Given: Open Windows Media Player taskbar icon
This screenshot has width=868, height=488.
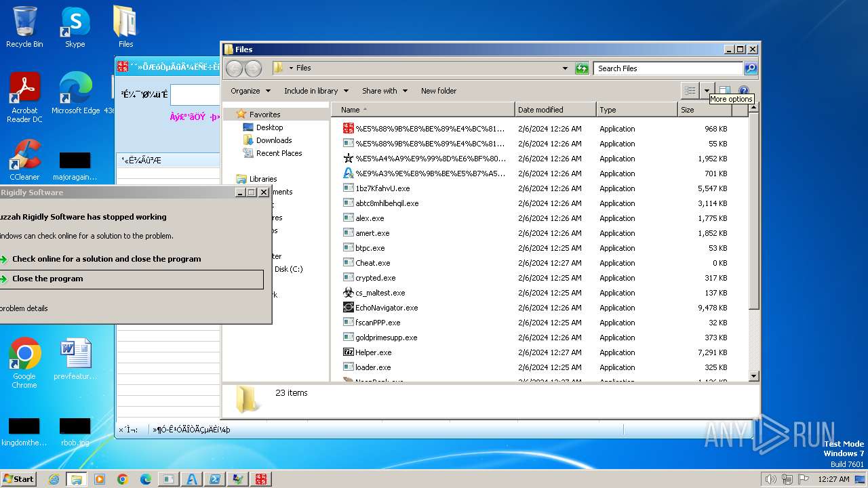Looking at the screenshot, I should point(100,479).
